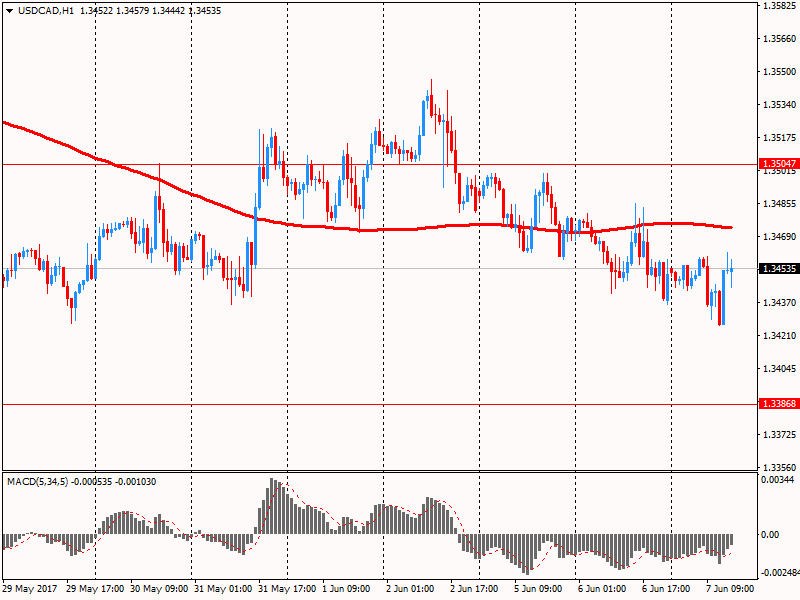Select the USDCAD,H1 chart title text

pos(46,11)
